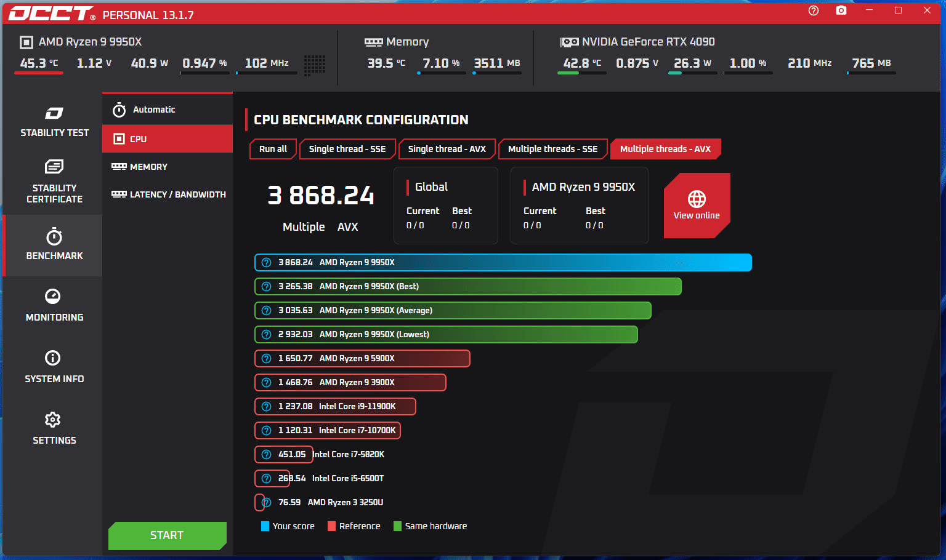
Task: Switch to Multiple threads - SSE tab
Action: (553, 149)
